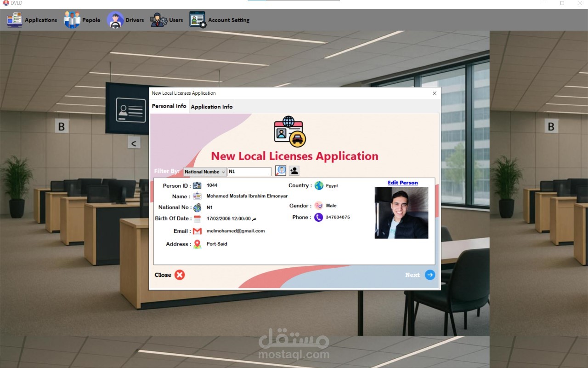Click the Drivers steering wheel icon
588x368 pixels.
115,20
